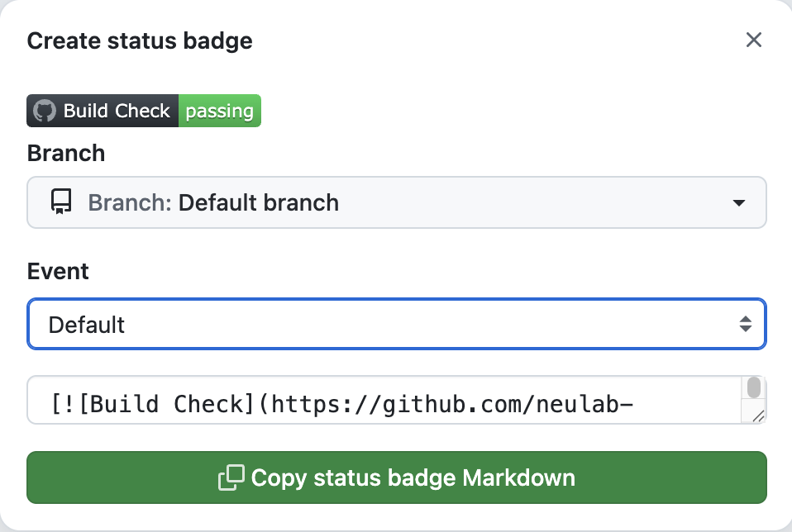The width and height of the screenshot is (792, 532).
Task: Click the "Event" field label
Action: [x=58, y=271]
